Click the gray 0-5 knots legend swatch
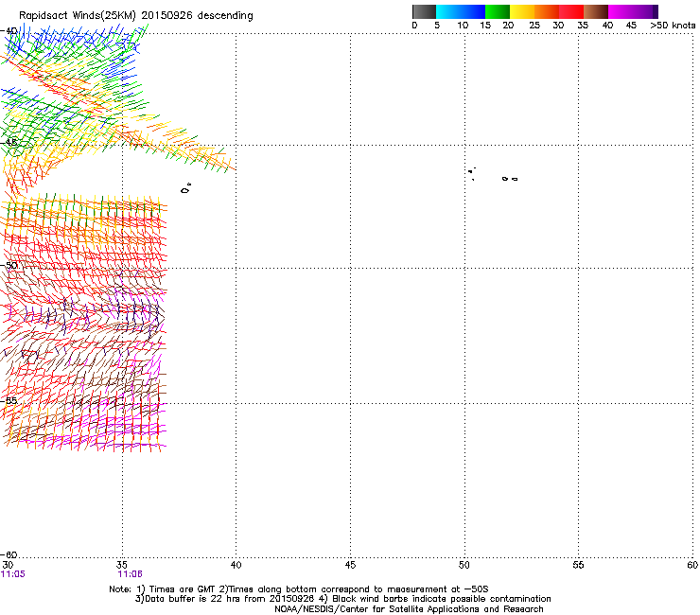The width and height of the screenshot is (700, 615). [x=424, y=11]
